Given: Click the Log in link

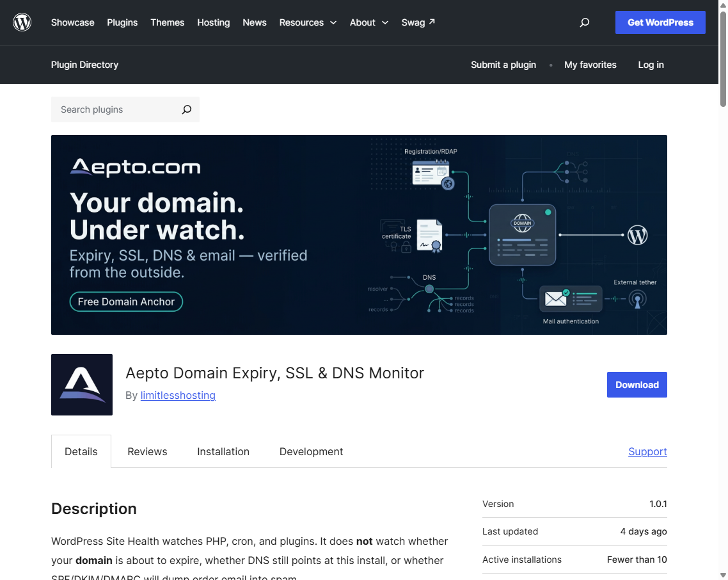Looking at the screenshot, I should coord(651,65).
